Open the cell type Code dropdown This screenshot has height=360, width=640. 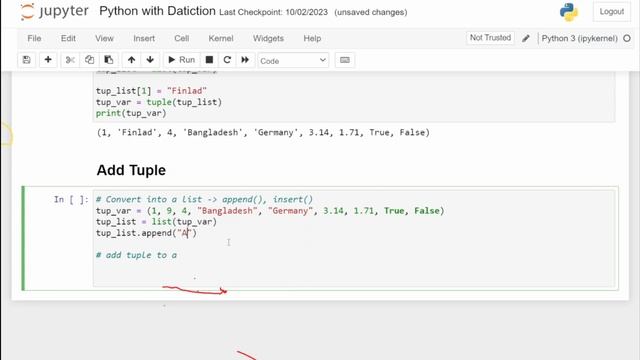click(293, 60)
